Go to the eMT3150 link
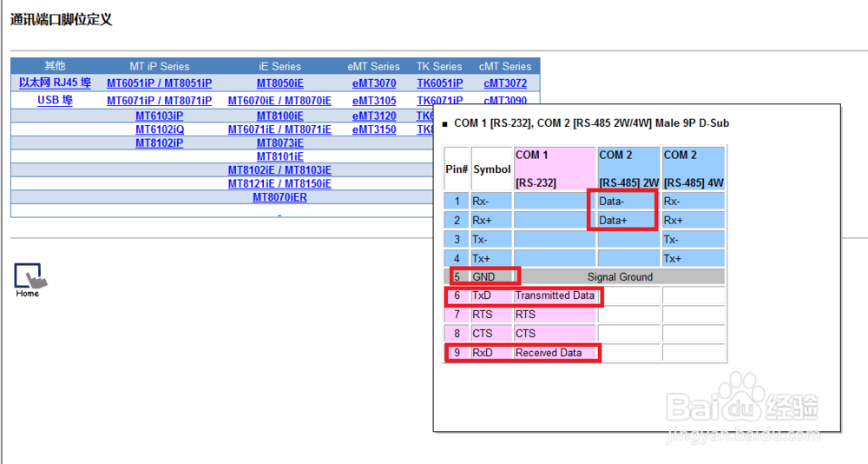This screenshot has width=868, height=464. tap(374, 129)
